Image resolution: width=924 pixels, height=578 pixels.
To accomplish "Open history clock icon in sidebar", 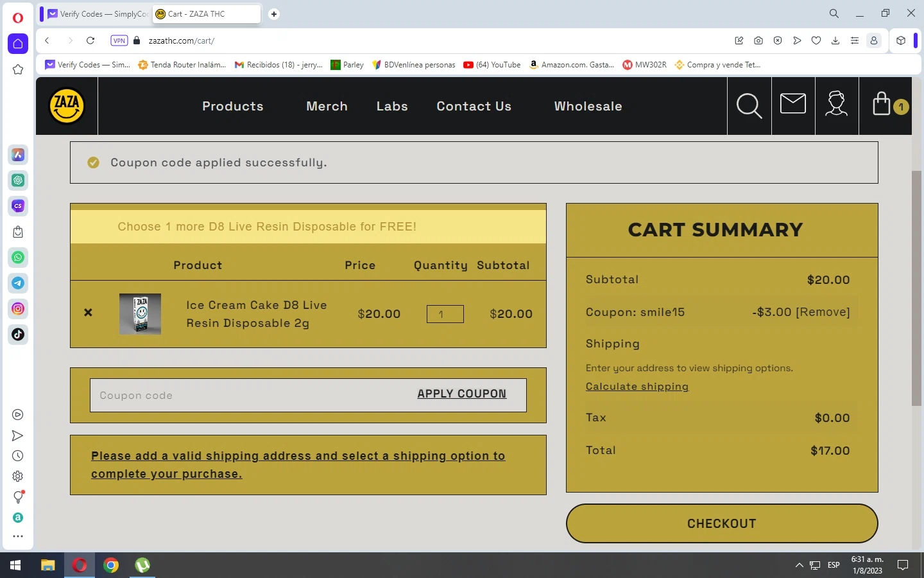I will click(x=18, y=456).
